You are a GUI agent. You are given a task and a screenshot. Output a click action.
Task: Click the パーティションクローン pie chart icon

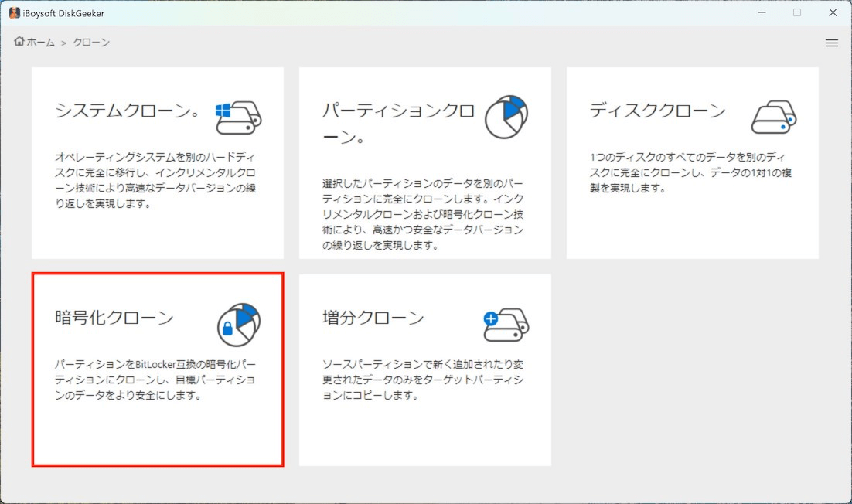506,117
